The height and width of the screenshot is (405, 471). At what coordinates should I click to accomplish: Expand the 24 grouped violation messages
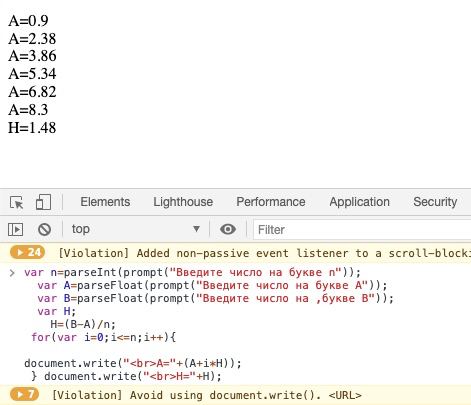27,253
